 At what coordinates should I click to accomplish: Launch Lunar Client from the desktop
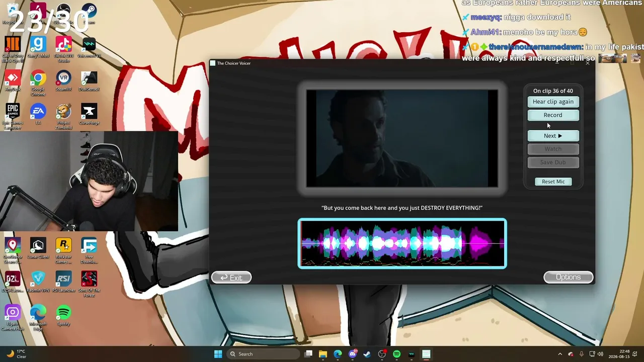click(38, 248)
